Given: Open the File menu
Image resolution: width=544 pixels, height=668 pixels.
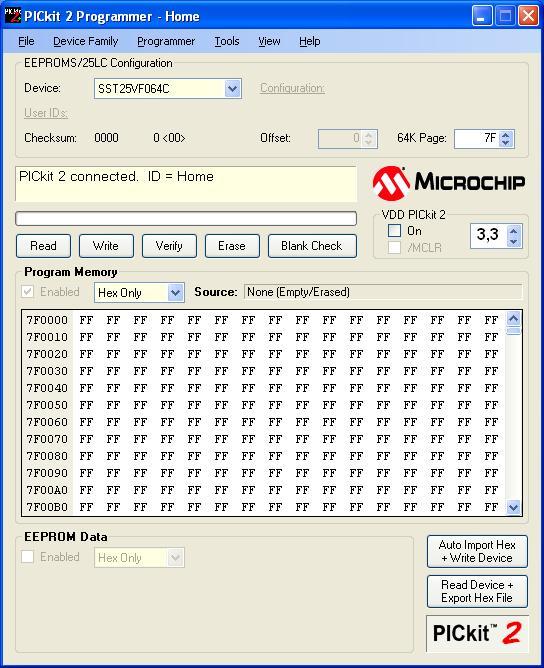Looking at the screenshot, I should (26, 41).
